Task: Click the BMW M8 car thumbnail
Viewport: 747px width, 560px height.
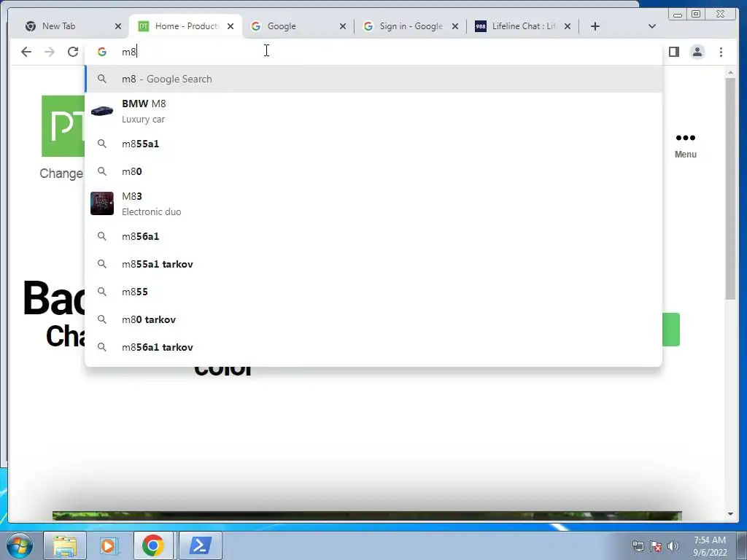Action: [x=102, y=111]
